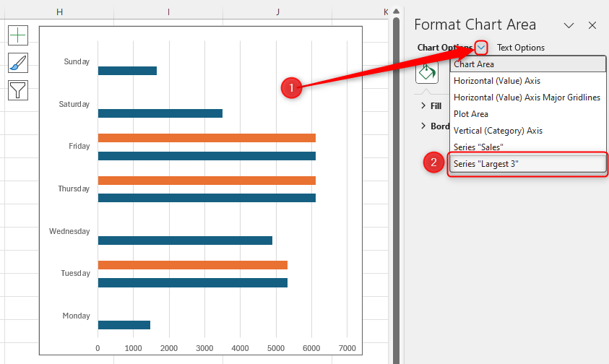Click the 4000 value axis label

pyautogui.click(x=240, y=348)
